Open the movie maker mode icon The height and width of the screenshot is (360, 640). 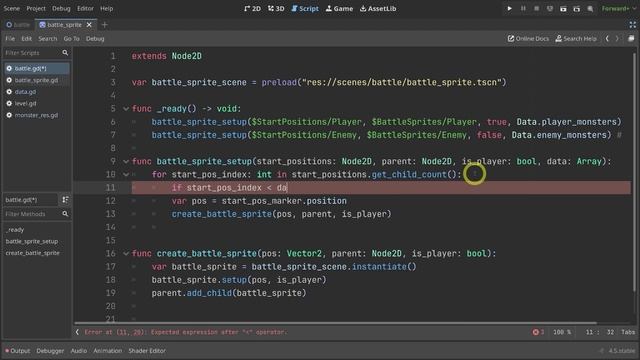point(590,8)
